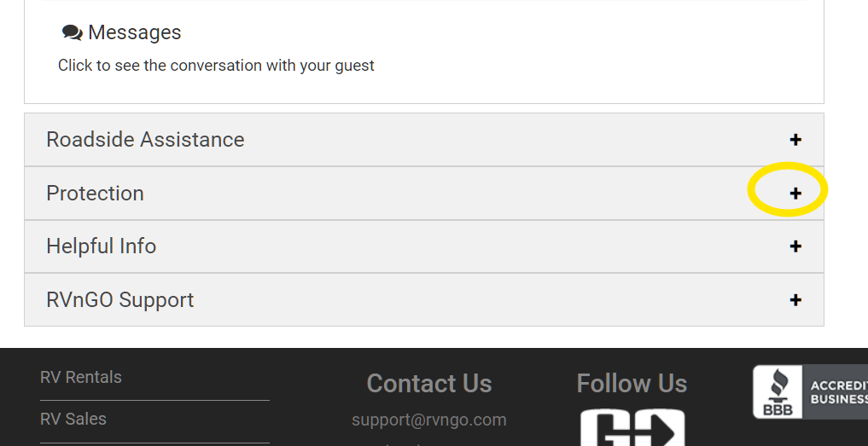The image size is (868, 446).
Task: Click the support@rvngo.com email link
Action: pyautogui.click(x=429, y=420)
